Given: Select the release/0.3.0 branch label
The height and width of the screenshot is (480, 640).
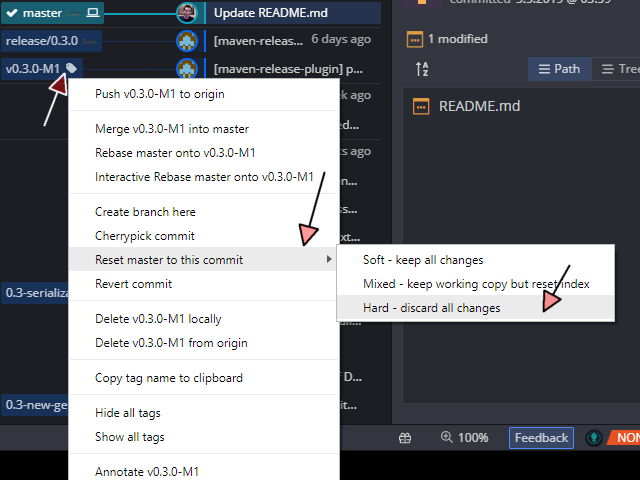Looking at the screenshot, I should click(51, 41).
